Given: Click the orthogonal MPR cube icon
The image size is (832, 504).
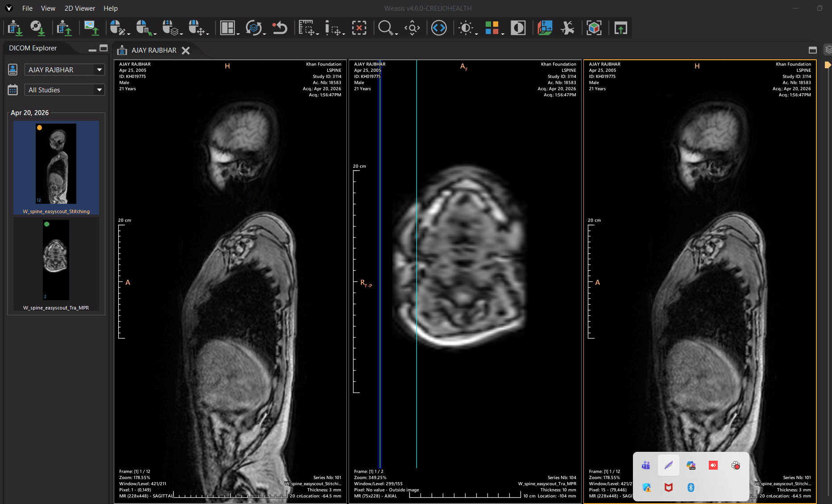Looking at the screenshot, I should click(x=545, y=28).
